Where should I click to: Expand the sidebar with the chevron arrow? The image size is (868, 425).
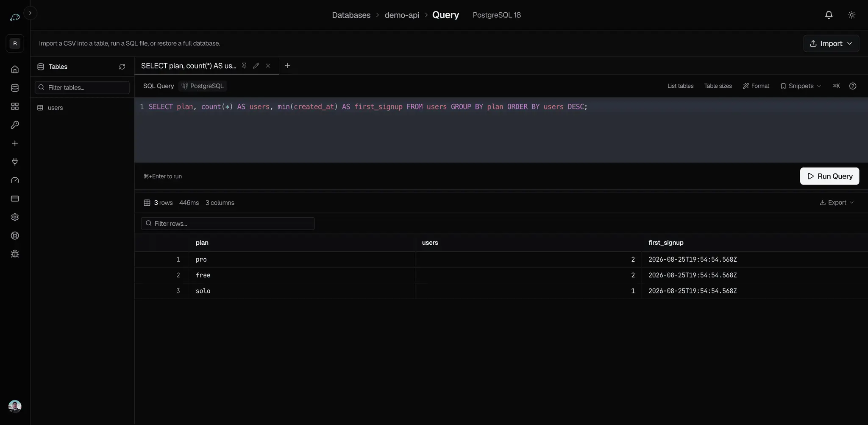click(x=30, y=13)
